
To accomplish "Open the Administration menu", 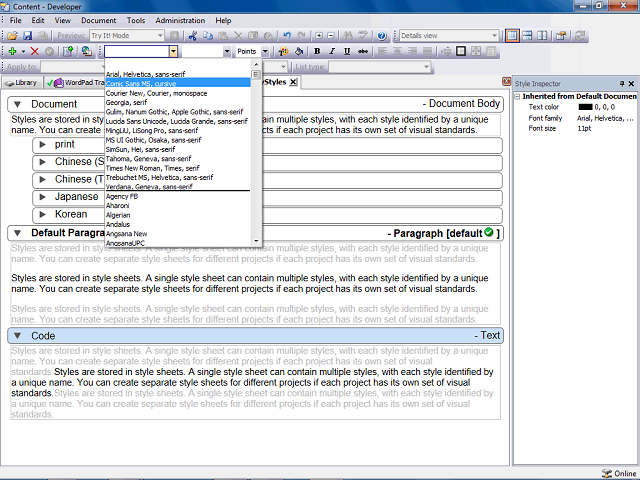I will click(x=180, y=20).
